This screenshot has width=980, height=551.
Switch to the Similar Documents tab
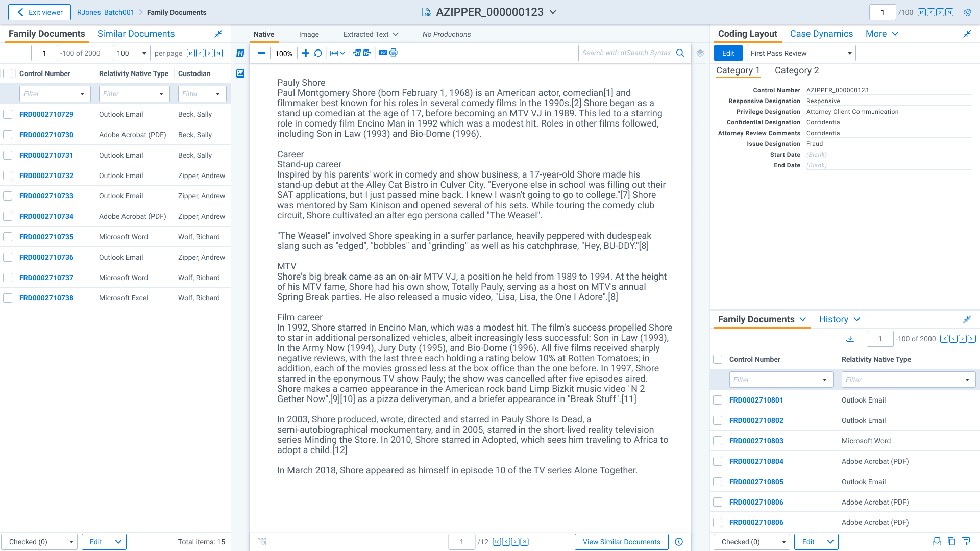(136, 34)
